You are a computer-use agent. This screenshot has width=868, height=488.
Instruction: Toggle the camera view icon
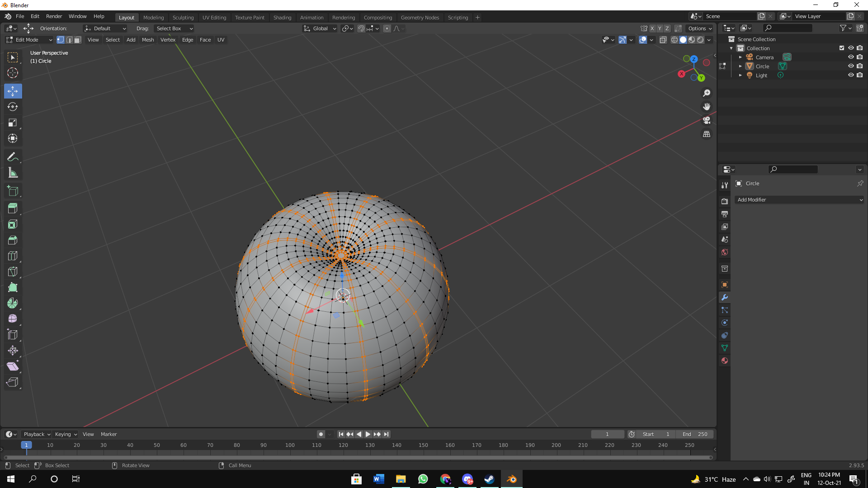(707, 120)
